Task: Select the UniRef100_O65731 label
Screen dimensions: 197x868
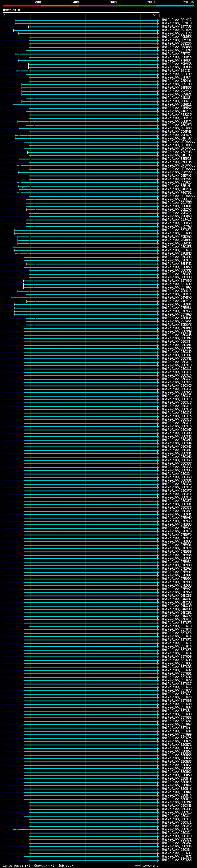Action: pos(177,40)
